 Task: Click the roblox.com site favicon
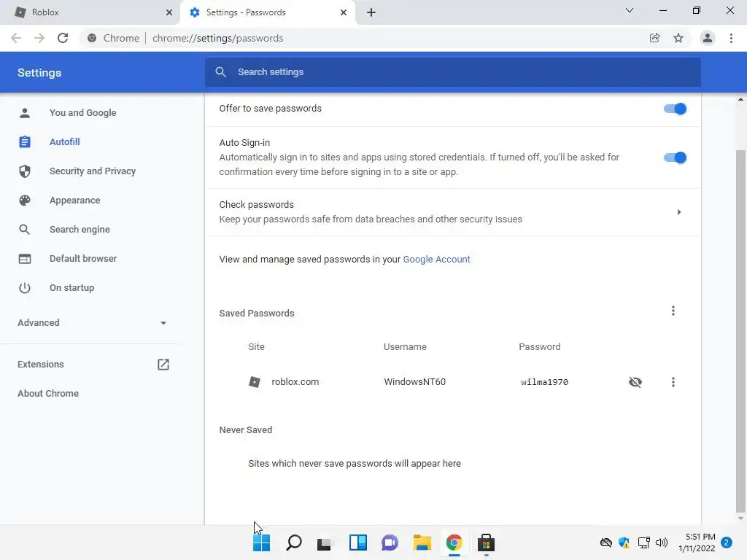(255, 382)
